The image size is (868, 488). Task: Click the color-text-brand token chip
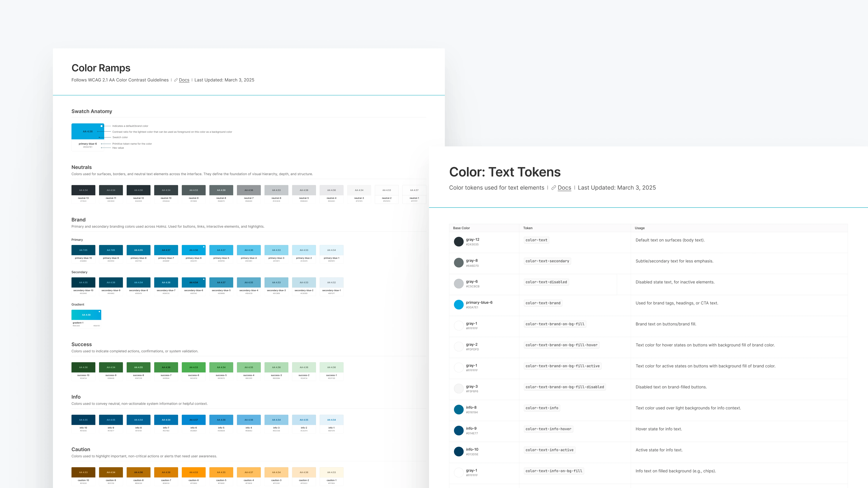pyautogui.click(x=543, y=303)
